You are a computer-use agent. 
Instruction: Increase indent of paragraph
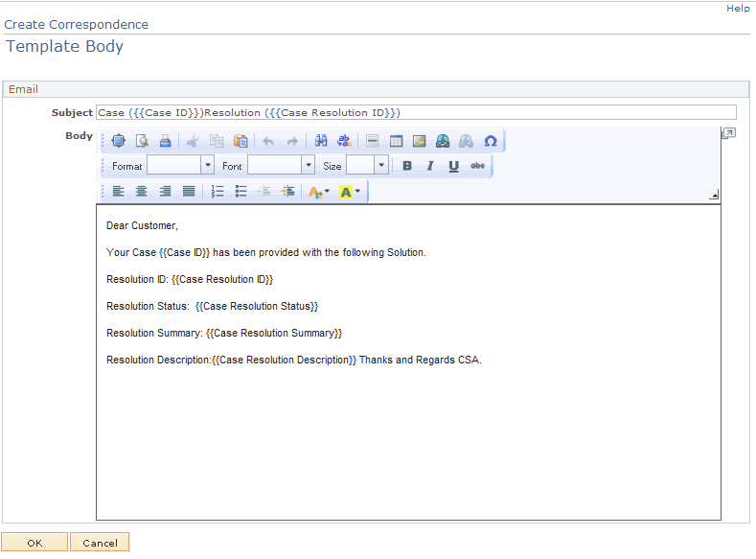pyautogui.click(x=287, y=192)
